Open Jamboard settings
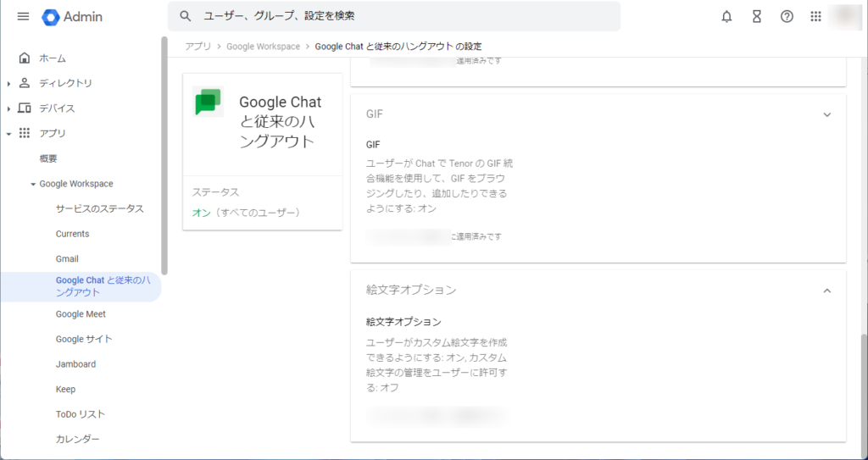The width and height of the screenshot is (868, 460). [75, 364]
